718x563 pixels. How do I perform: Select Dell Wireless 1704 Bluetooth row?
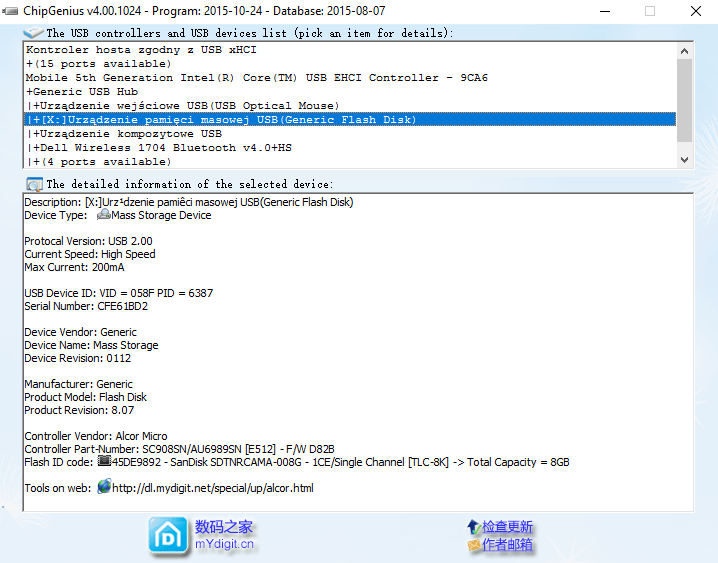350,148
